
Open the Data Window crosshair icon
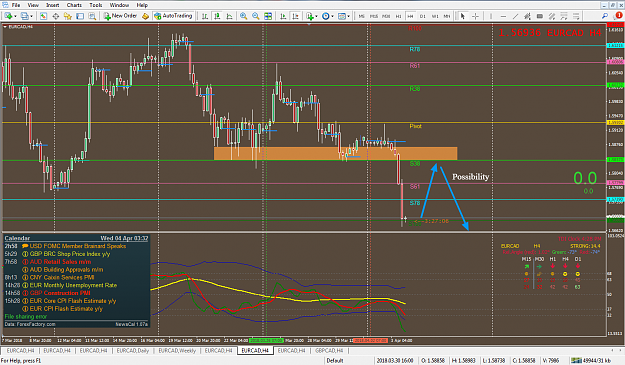[56, 16]
